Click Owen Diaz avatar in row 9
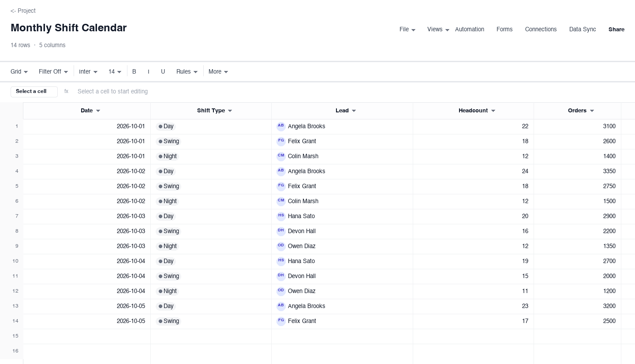635x364 pixels. pyautogui.click(x=281, y=246)
